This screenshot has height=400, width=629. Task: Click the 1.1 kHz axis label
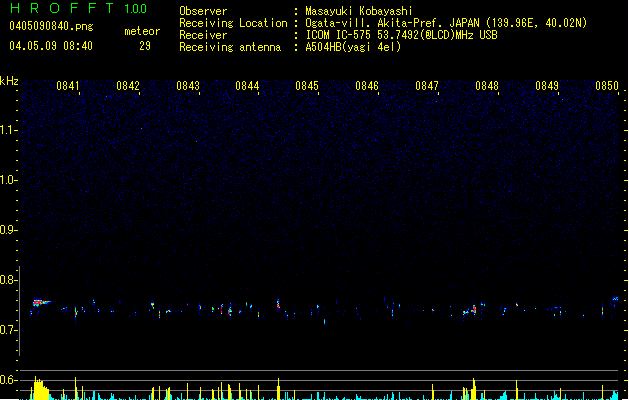click(x=8, y=130)
